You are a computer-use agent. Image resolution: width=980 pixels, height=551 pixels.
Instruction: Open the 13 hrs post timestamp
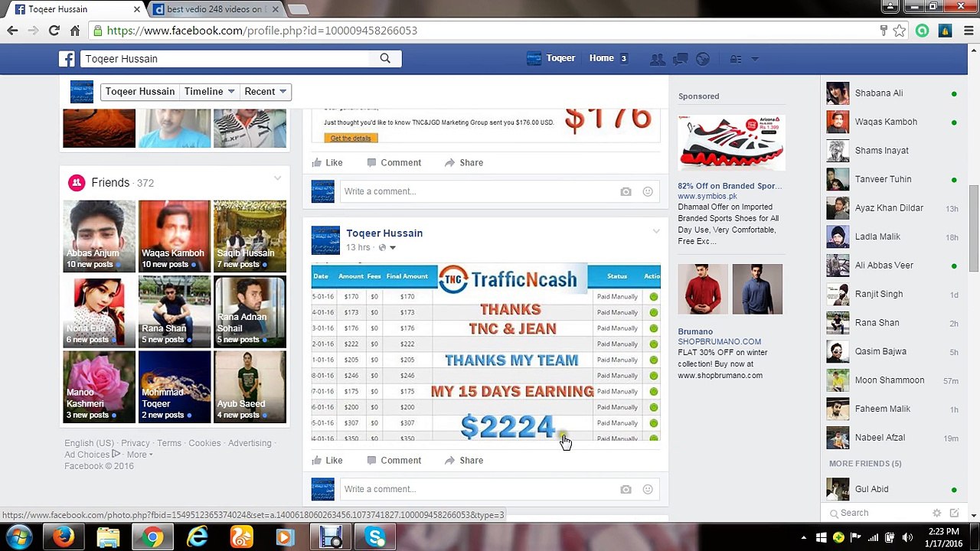click(358, 248)
